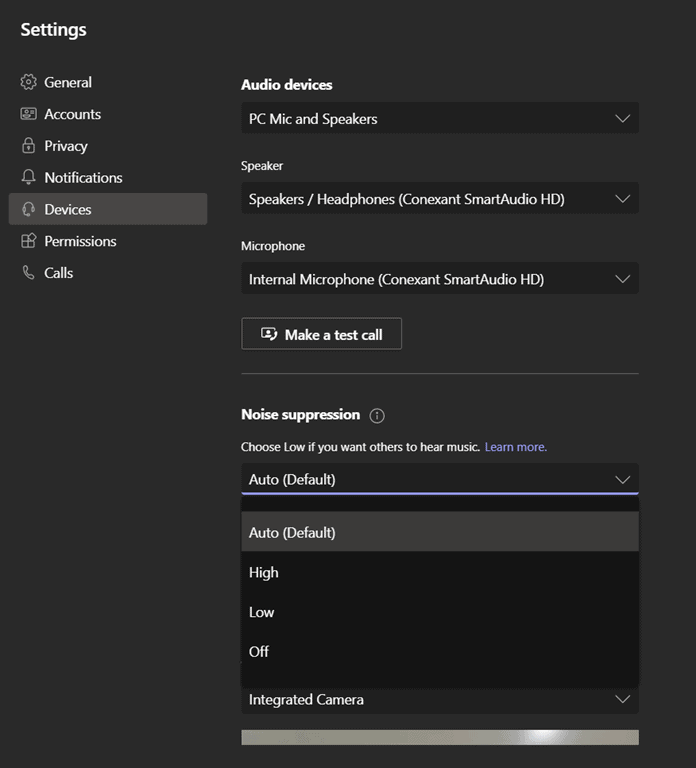Open the Speaker selection dropdown

click(439, 199)
